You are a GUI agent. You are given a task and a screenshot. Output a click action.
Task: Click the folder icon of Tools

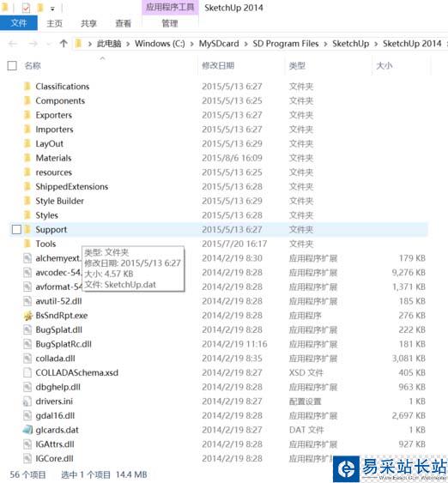click(x=27, y=244)
